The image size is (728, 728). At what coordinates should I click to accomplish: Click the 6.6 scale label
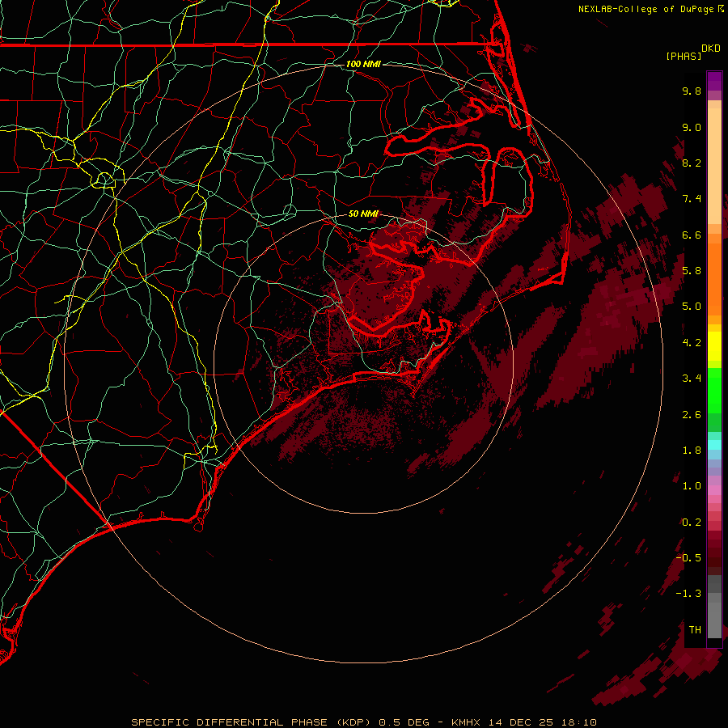point(692,235)
